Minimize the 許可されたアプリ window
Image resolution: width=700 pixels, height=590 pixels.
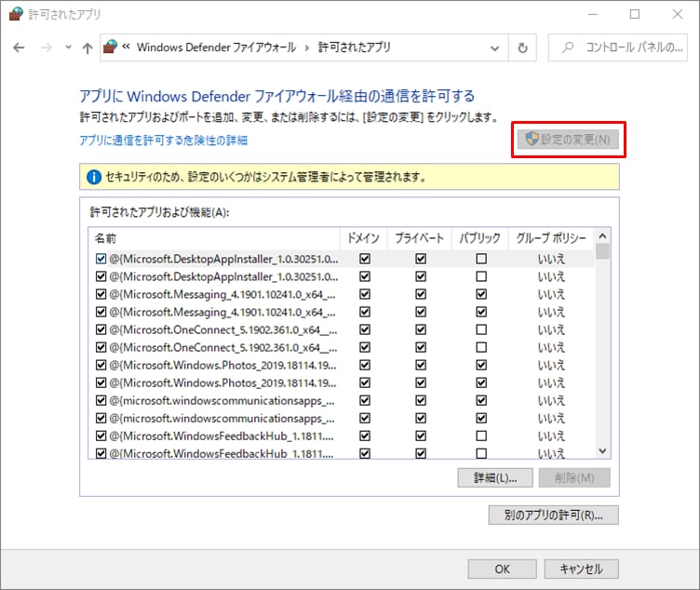(592, 14)
